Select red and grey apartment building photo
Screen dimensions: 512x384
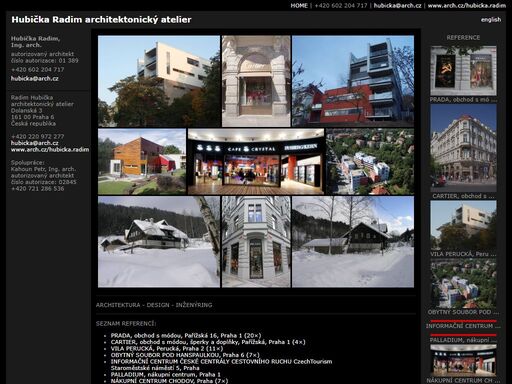(353, 81)
